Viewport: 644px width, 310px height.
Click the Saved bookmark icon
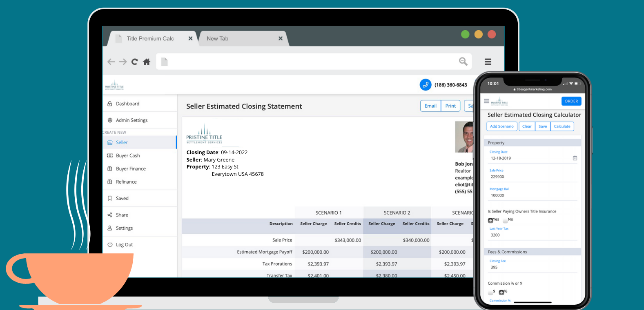(x=109, y=198)
